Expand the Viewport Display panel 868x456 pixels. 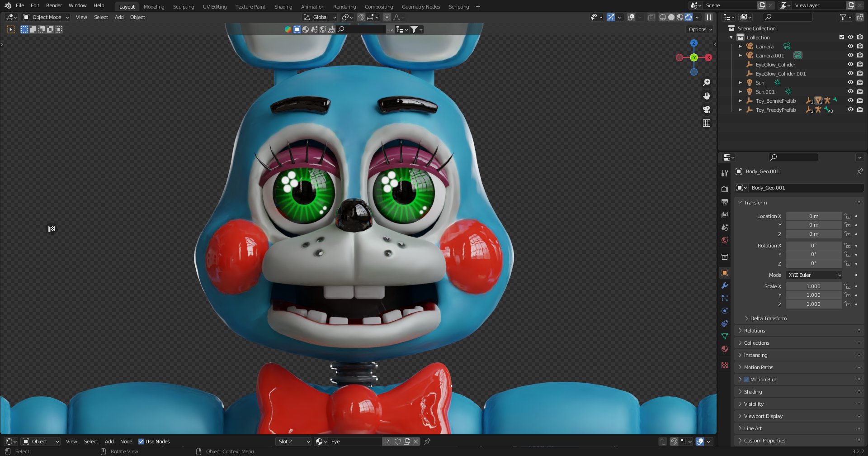(x=763, y=416)
